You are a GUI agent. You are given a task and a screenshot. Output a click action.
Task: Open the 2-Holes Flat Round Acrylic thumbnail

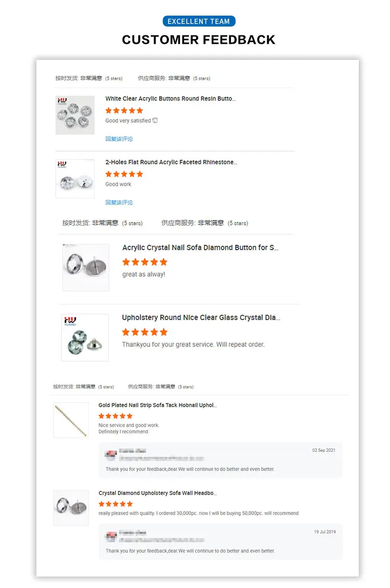[75, 178]
